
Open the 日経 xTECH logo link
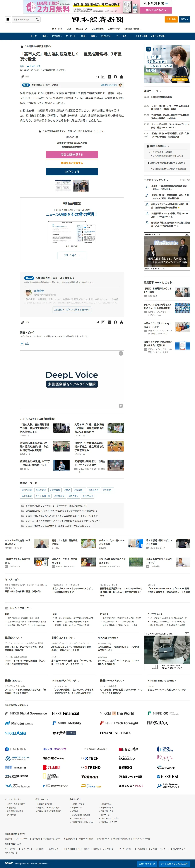(x=89, y=758)
